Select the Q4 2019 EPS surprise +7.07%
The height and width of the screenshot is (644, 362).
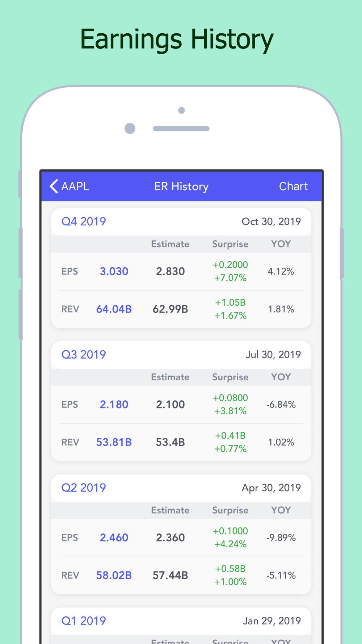230,278
